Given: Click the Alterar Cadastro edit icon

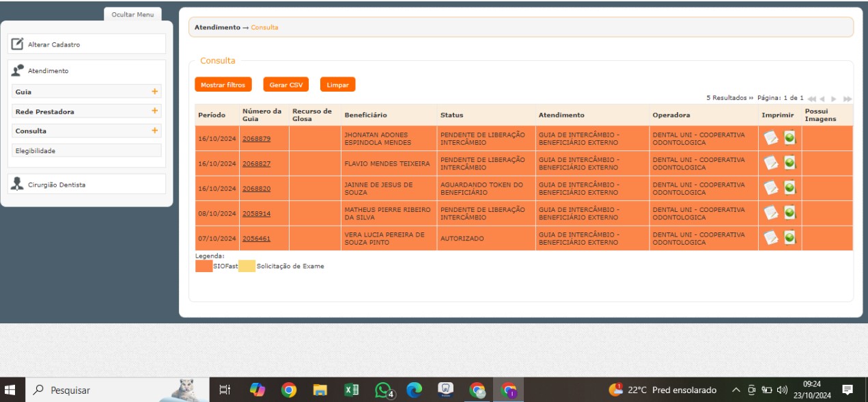Looking at the screenshot, I should [x=18, y=44].
